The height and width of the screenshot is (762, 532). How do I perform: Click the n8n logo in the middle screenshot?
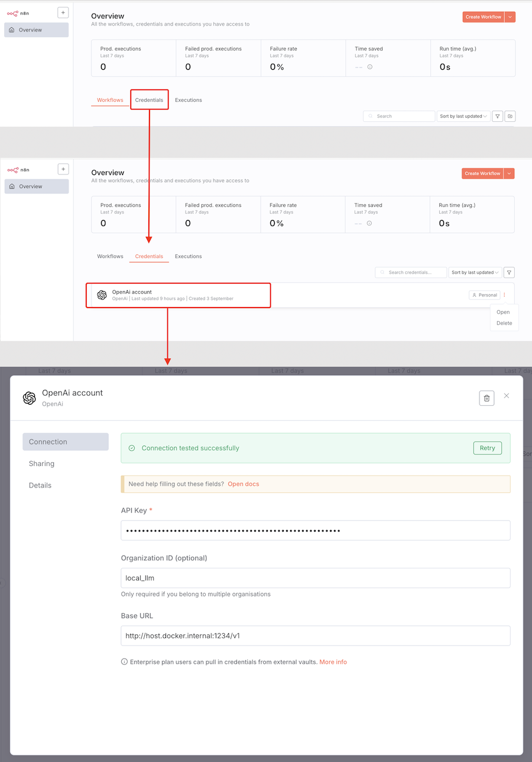click(x=18, y=170)
